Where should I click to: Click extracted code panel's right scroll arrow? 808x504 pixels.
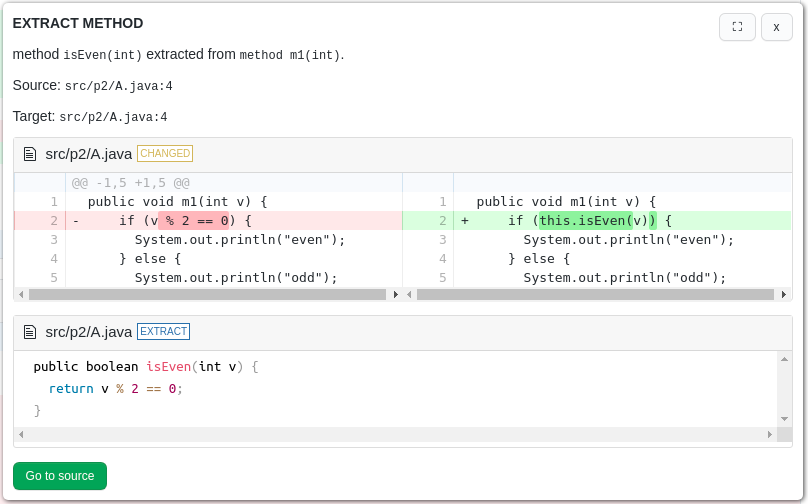click(x=770, y=435)
